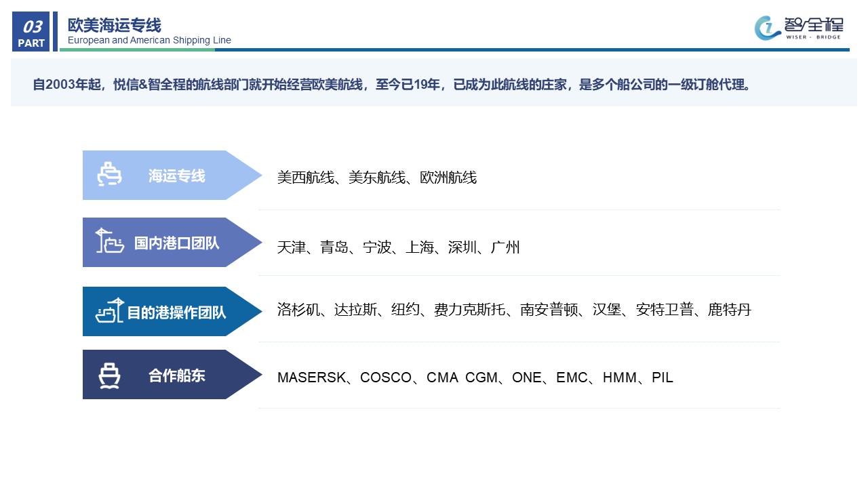
Task: Click the port list starting with 天津、青岛
Action: pos(399,247)
